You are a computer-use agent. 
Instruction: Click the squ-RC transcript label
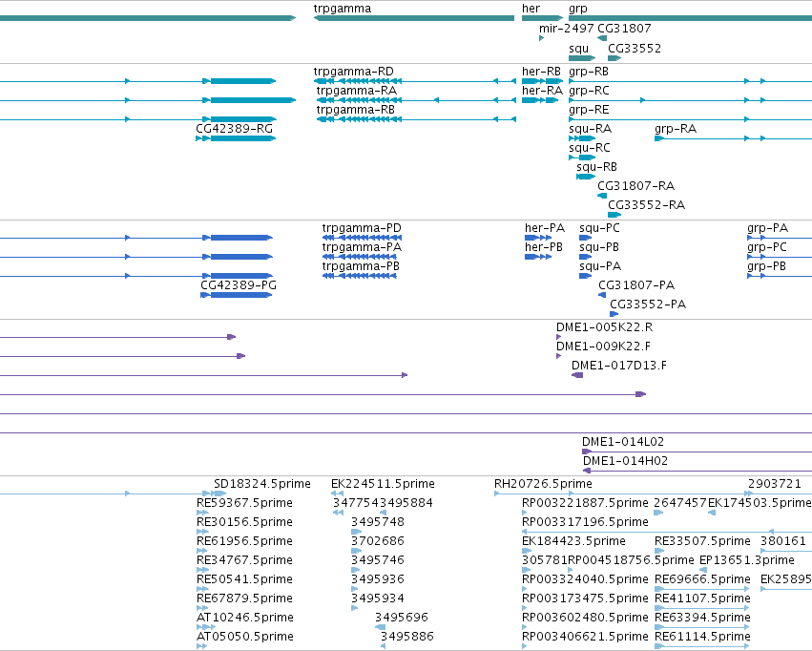(x=590, y=148)
